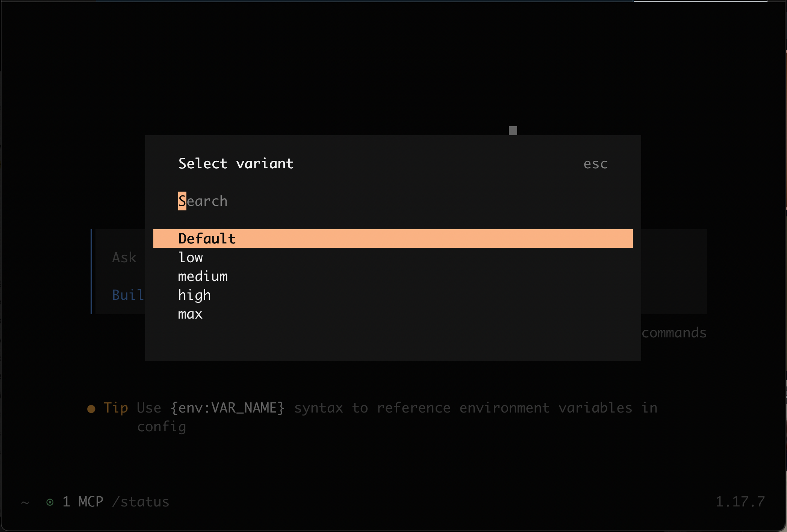Click the Buil agent label behind dialog

coord(128,295)
